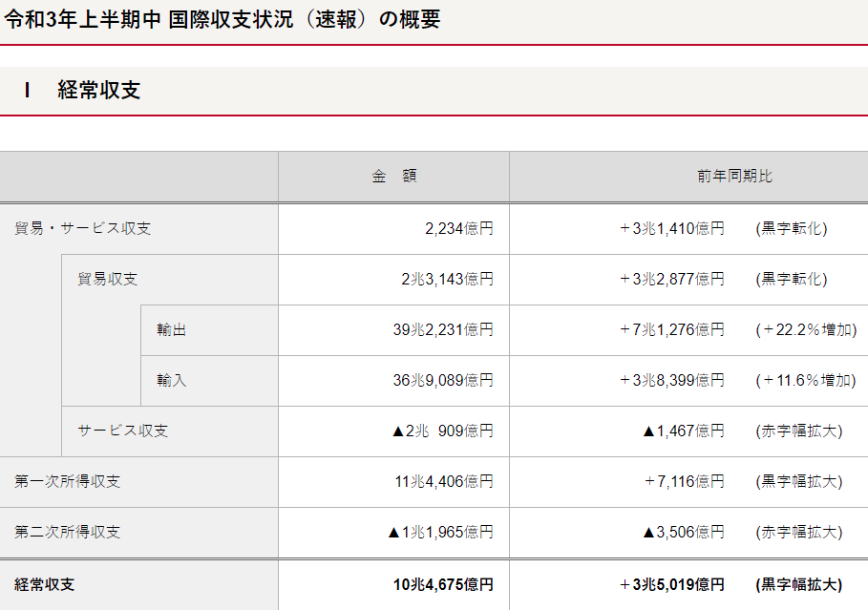Click the 金額 column header

393,177
